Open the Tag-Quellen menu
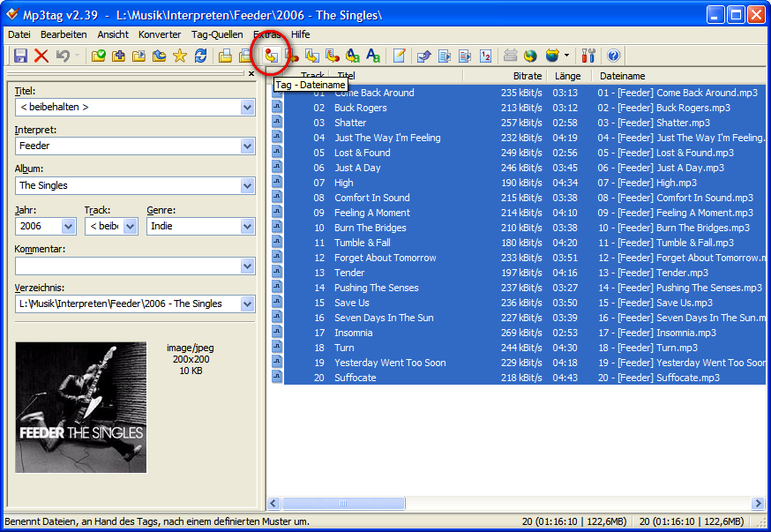771x532 pixels. pyautogui.click(x=217, y=34)
